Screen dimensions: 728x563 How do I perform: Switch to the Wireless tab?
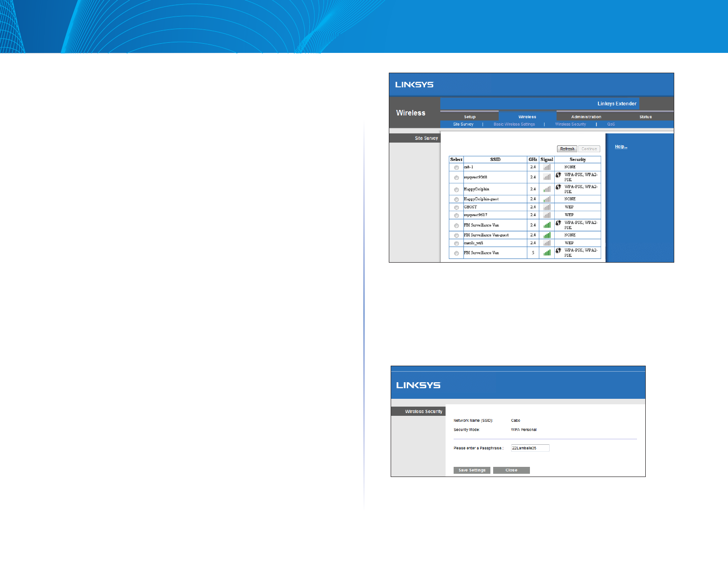[527, 117]
